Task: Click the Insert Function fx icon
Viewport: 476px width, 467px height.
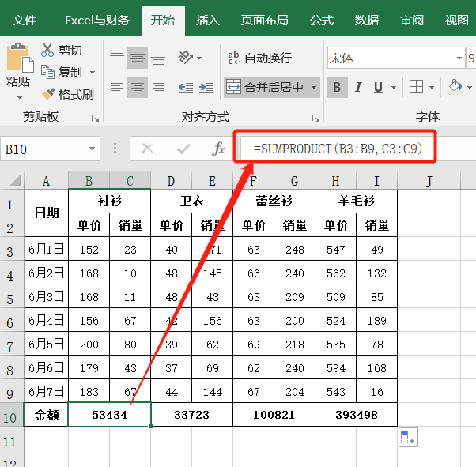Action: [x=218, y=149]
